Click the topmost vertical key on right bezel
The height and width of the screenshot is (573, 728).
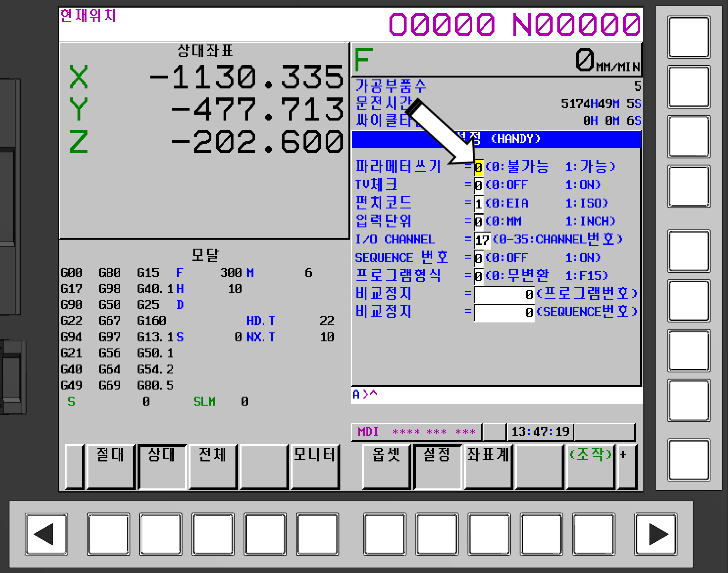[689, 37]
